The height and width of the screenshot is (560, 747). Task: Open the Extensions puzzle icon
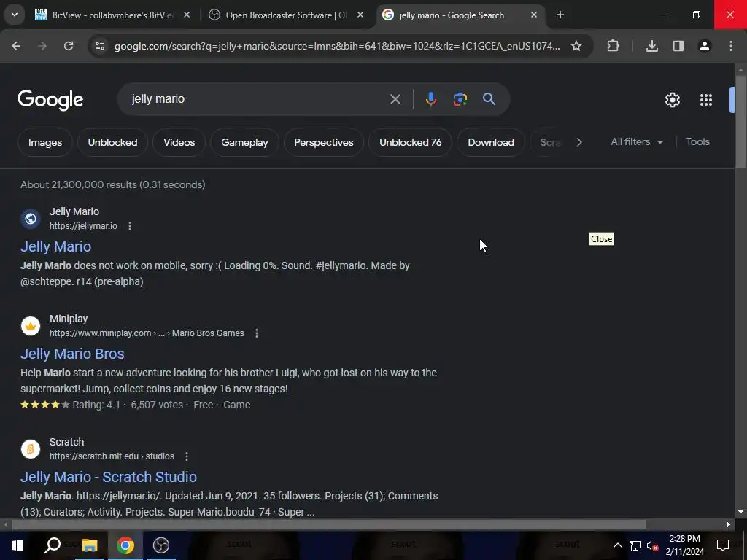point(613,46)
